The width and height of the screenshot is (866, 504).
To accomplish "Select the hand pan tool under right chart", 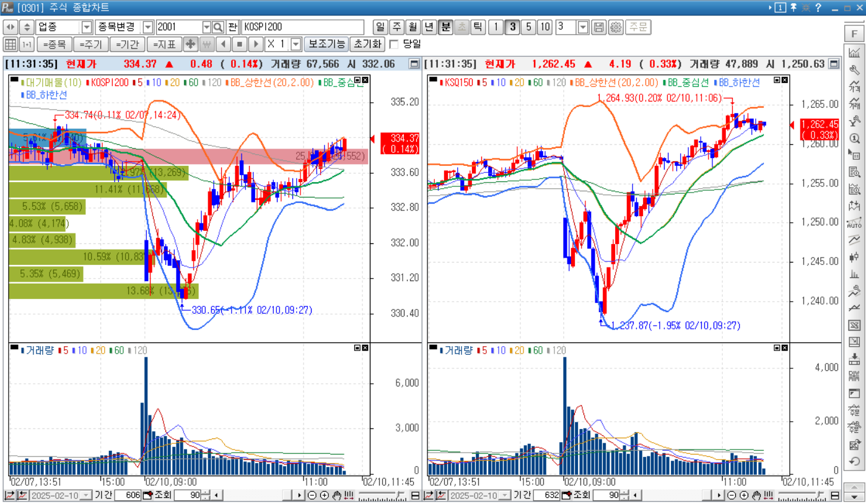I will (756, 495).
